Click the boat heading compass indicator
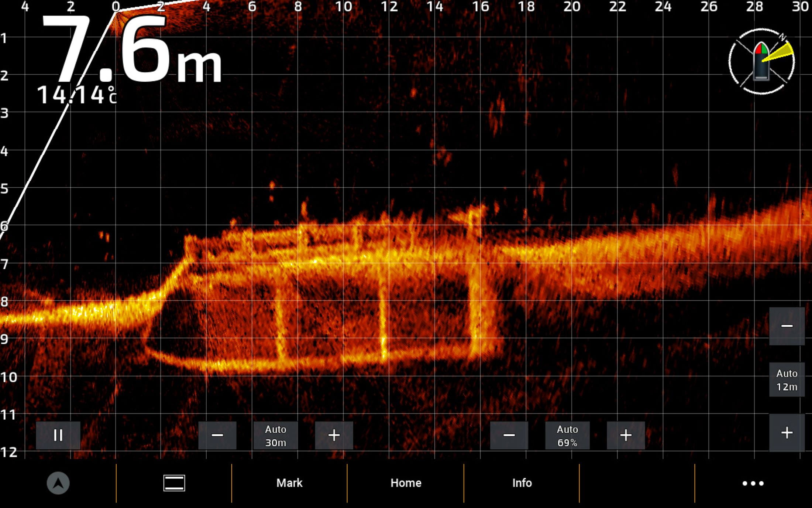Screen dimensions: 812x508 pos(761,61)
